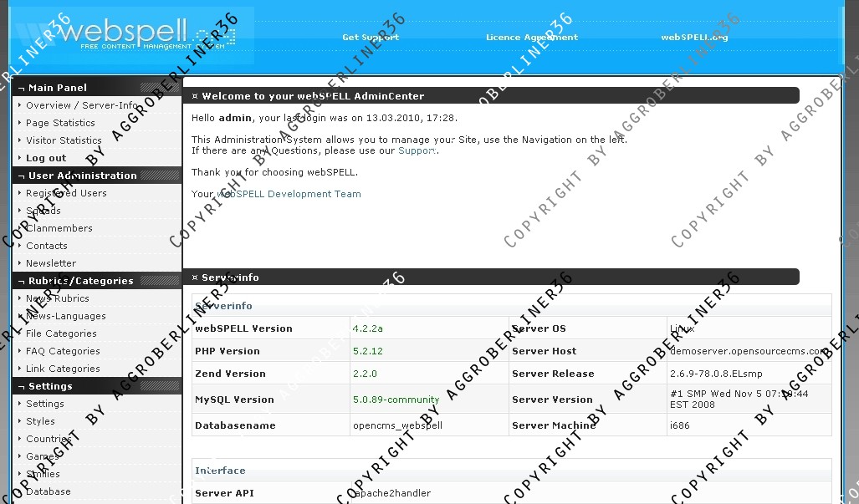Screen dimensions: 859x504
Task: Click the Server Release value 2.6.9-78.0.8.ELsmp
Action: click(716, 374)
